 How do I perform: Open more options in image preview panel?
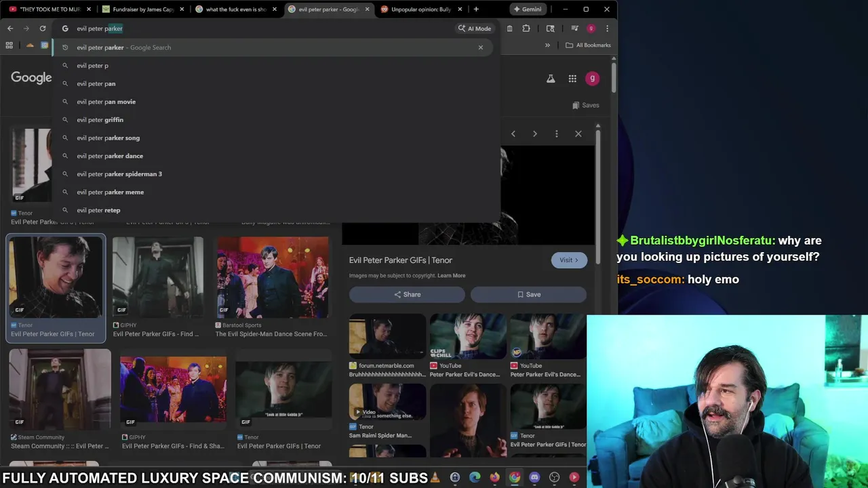tap(557, 134)
